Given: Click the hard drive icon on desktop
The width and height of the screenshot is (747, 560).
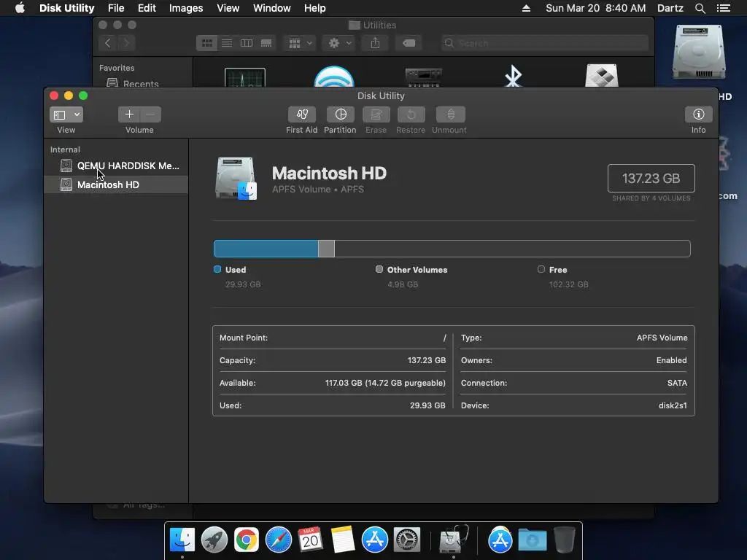Looking at the screenshot, I should tap(699, 52).
